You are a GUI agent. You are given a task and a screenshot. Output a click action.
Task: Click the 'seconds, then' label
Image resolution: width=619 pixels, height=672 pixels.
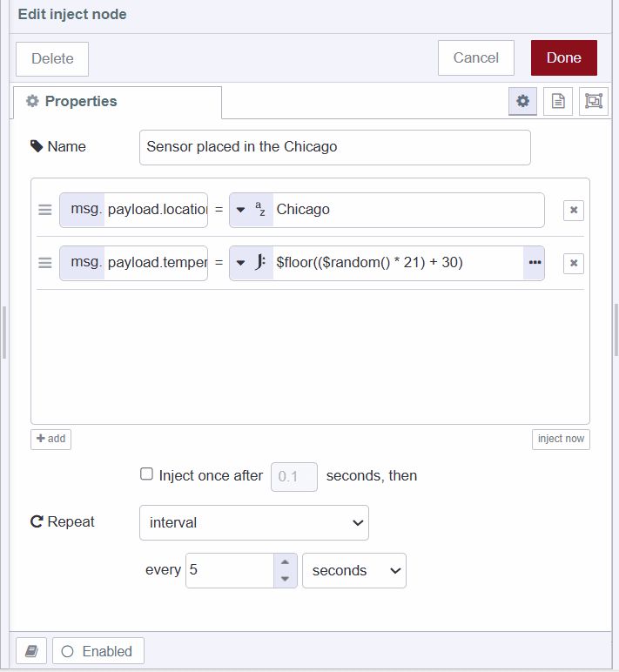point(372,476)
